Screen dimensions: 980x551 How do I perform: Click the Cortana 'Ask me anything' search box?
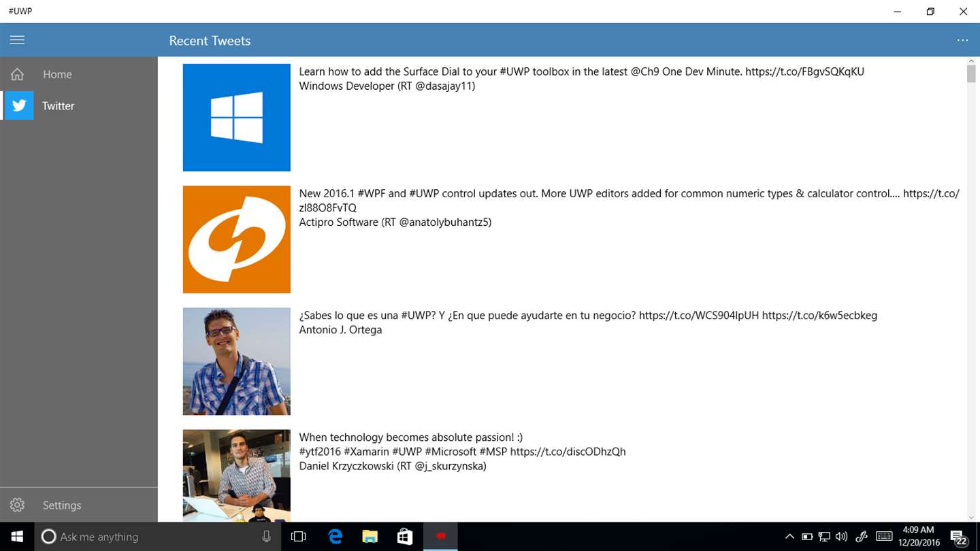[158, 536]
